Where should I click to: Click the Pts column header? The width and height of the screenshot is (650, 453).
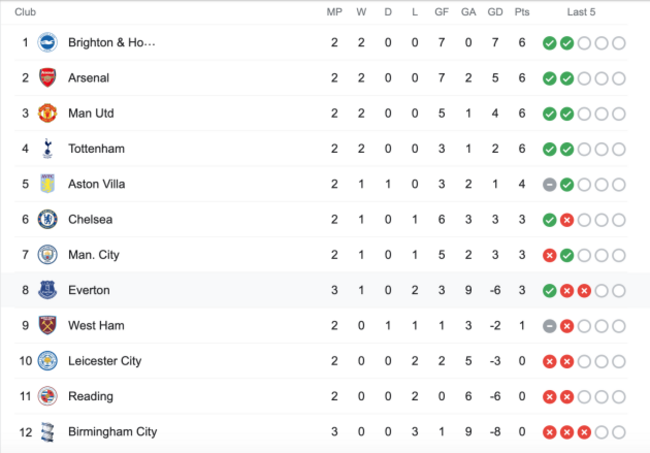click(x=521, y=12)
